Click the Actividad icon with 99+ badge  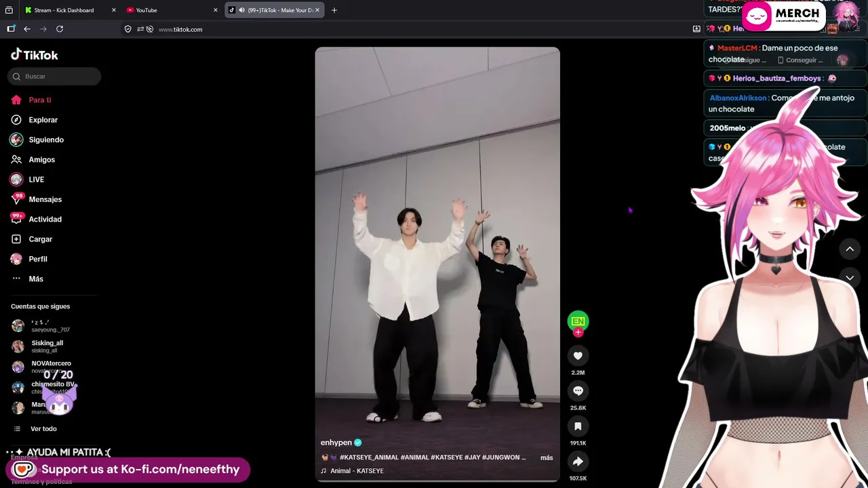[16, 219]
